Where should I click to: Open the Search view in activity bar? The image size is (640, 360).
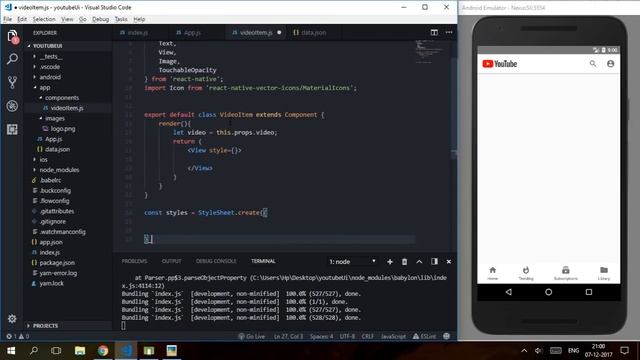(12, 59)
